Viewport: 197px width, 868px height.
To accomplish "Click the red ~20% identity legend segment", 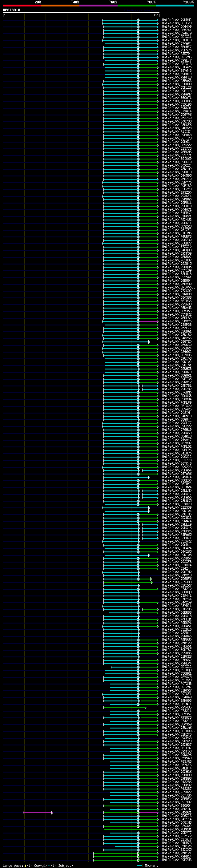I will [22, 6].
